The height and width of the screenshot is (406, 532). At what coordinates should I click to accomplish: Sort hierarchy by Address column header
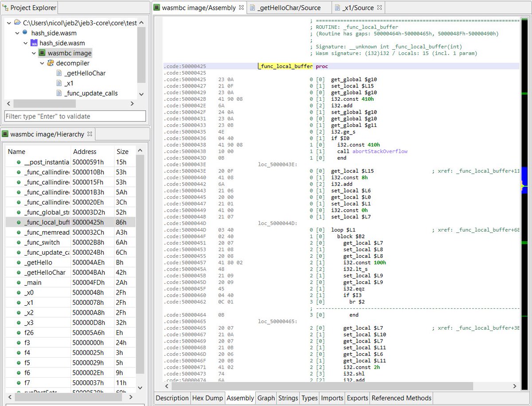pyautogui.click(x=92, y=152)
